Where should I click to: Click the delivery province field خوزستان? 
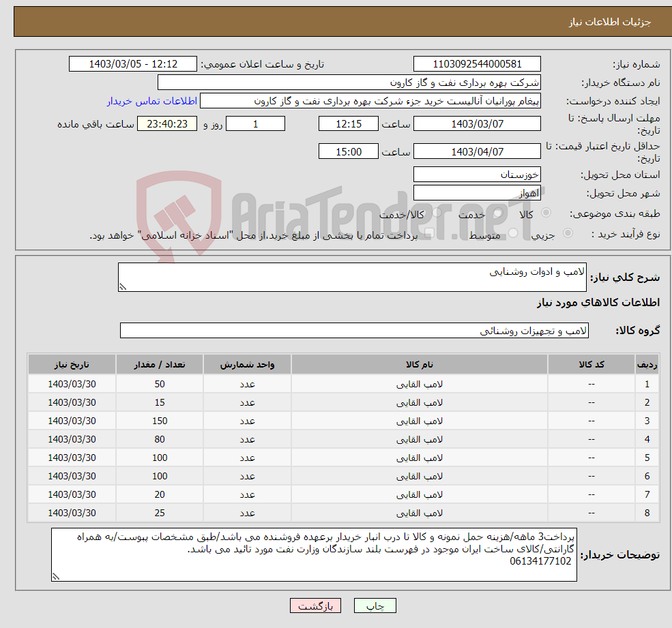point(477,175)
